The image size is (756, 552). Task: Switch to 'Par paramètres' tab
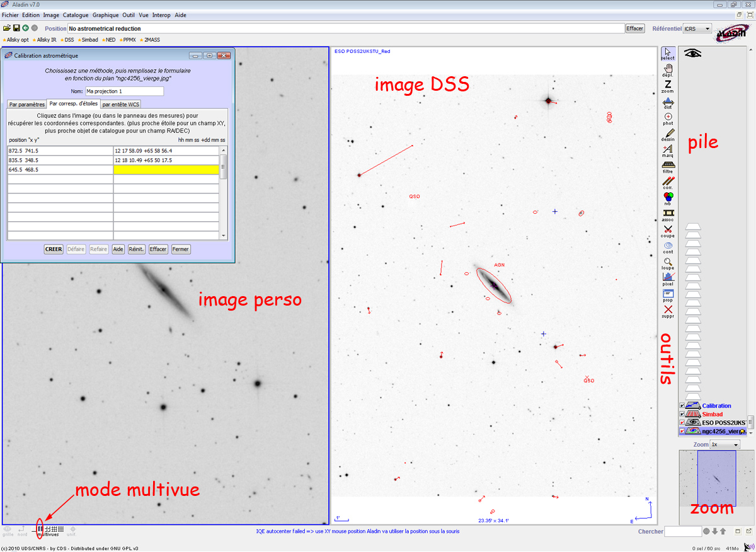coord(27,104)
